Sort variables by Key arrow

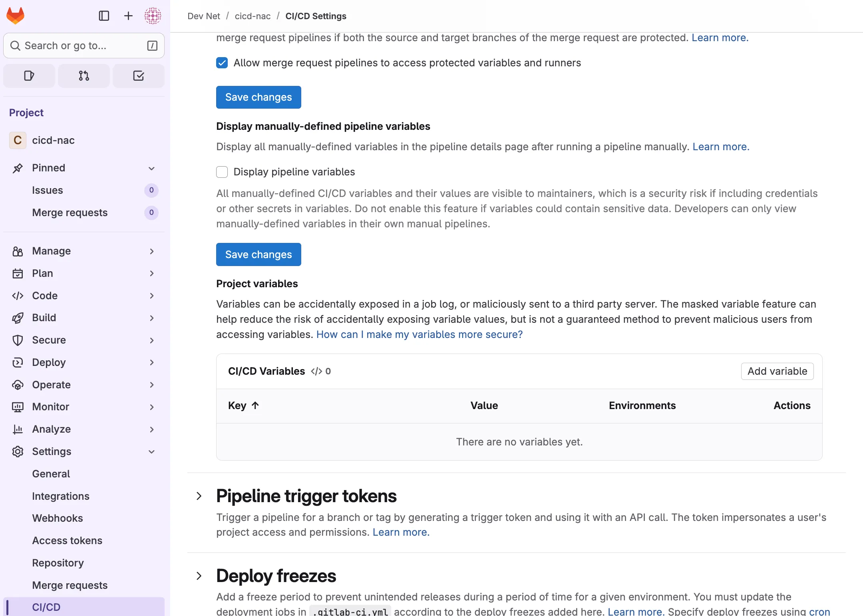tap(255, 405)
